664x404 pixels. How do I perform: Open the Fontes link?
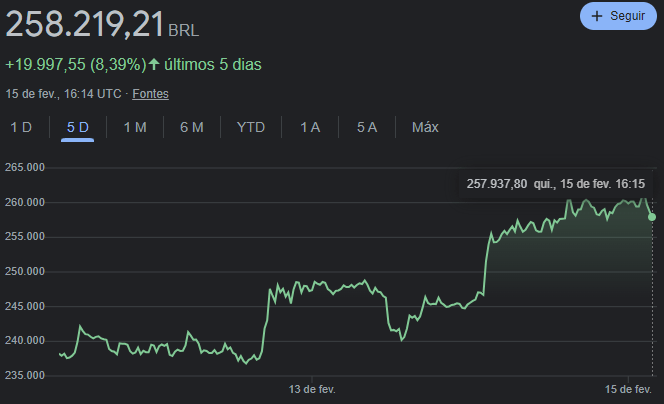click(x=150, y=94)
